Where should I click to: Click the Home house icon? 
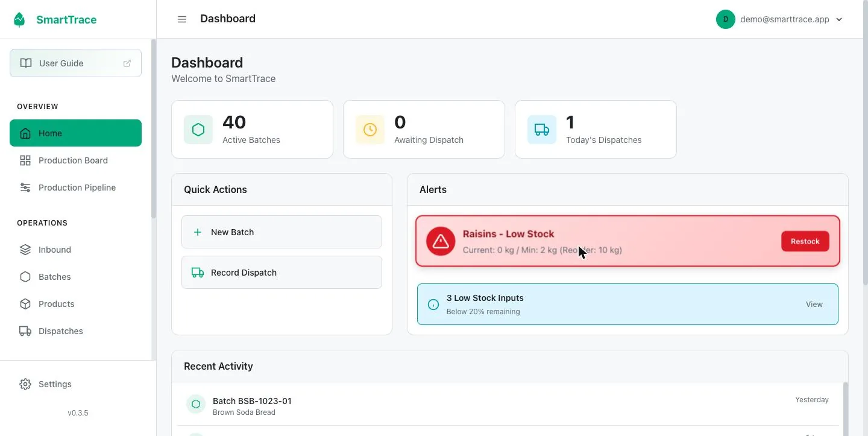coord(25,133)
